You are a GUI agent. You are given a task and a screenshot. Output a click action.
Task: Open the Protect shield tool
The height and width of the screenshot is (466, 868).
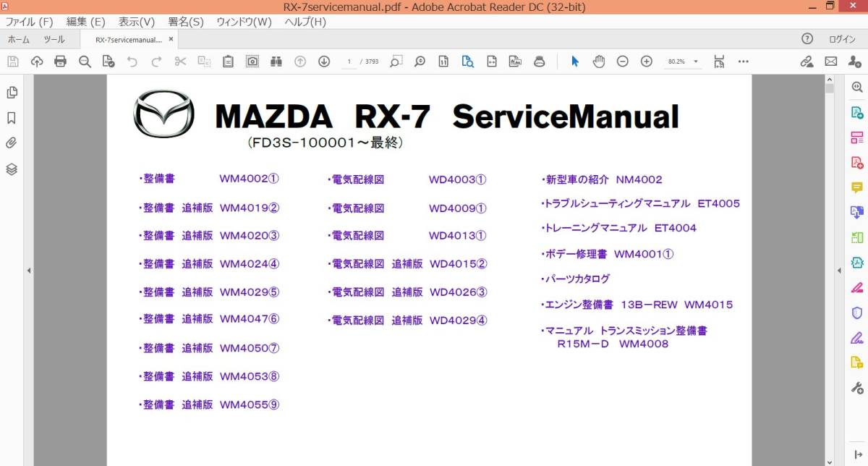pyautogui.click(x=857, y=313)
